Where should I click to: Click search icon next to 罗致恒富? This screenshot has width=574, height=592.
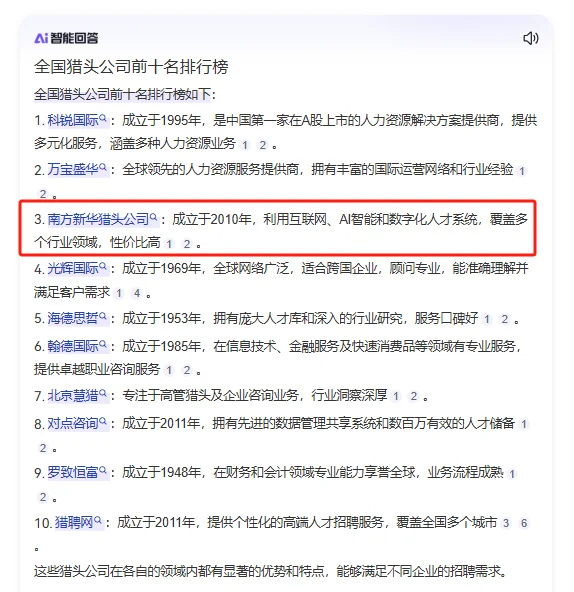[103, 470]
